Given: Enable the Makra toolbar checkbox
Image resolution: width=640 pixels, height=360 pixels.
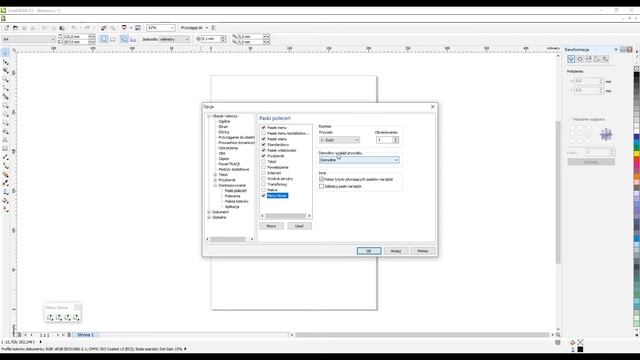Looking at the screenshot, I should pos(264,190).
